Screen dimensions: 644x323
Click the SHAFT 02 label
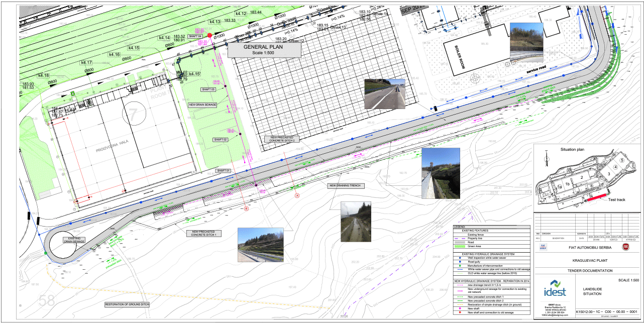221,140
